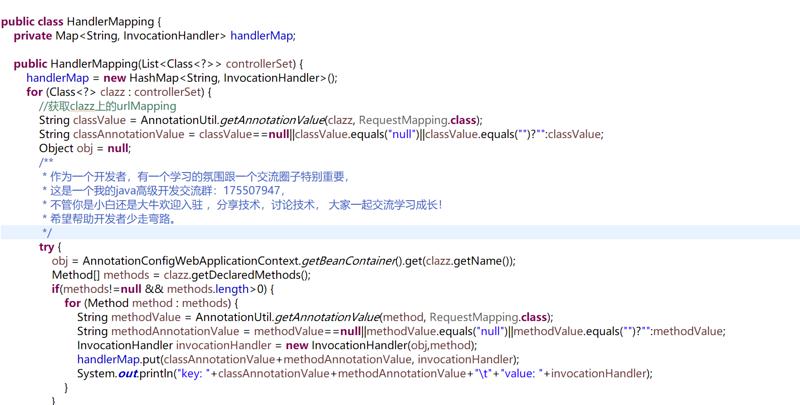Click the clazz variable in the for (Class<?> loop header
800x405 pixels.
coord(113,92)
